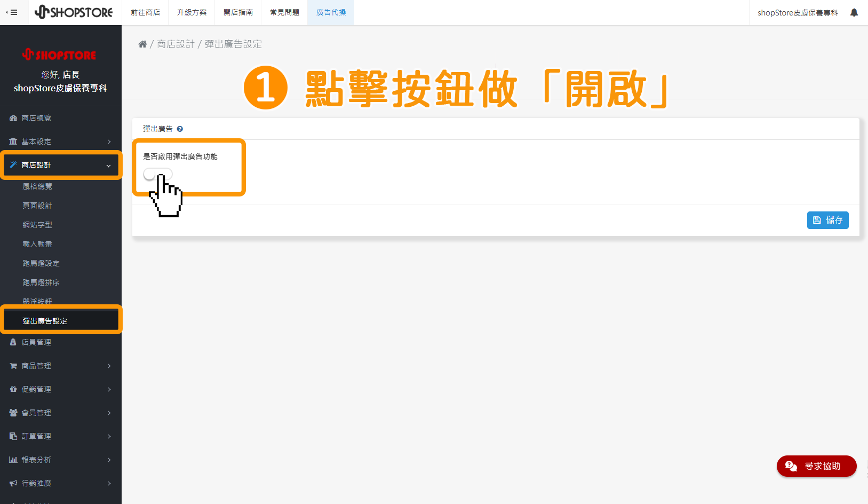Click the 您好, 店長 greeting text
This screenshot has width=868, height=504.
60,75
